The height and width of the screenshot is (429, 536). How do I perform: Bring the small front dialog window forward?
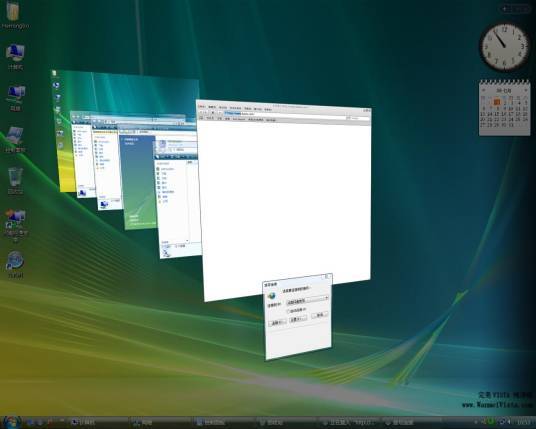click(298, 317)
